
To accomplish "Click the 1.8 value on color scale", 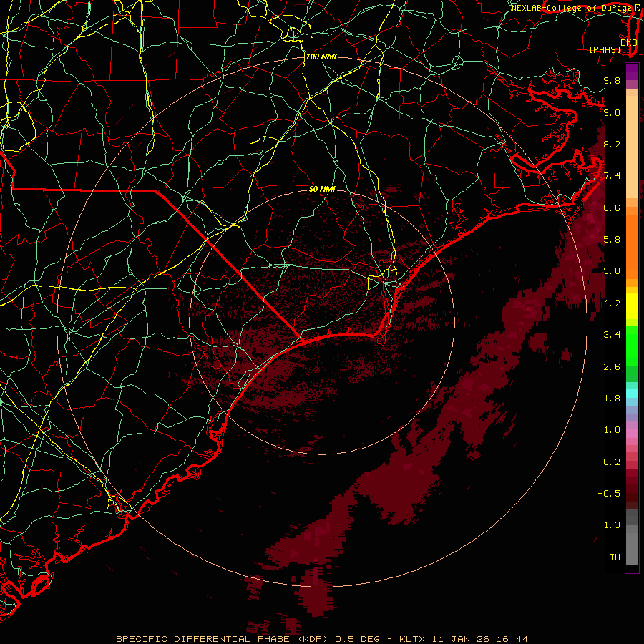I will tap(612, 399).
